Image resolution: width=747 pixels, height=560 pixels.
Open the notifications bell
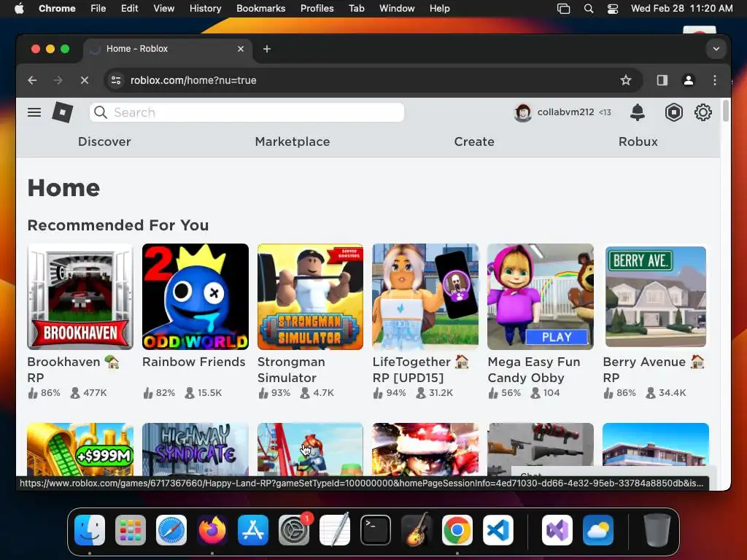tap(638, 112)
